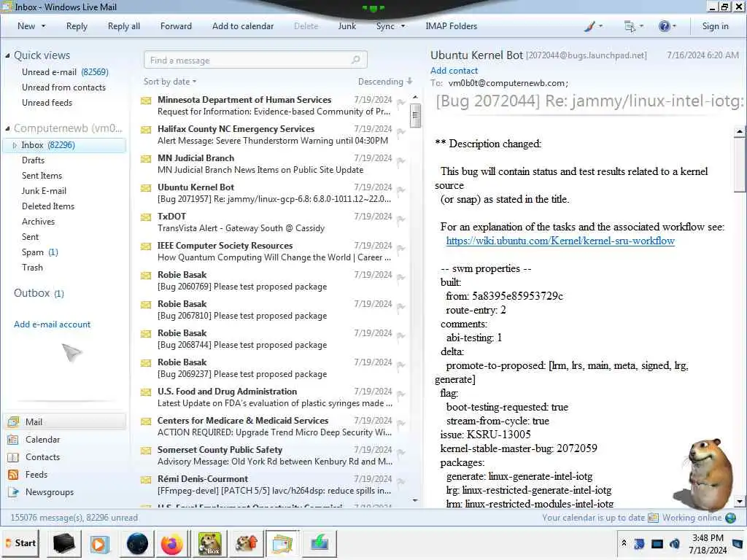This screenshot has width=747, height=560.
Task: Open the Junk E-mail folder
Action: [x=44, y=191]
